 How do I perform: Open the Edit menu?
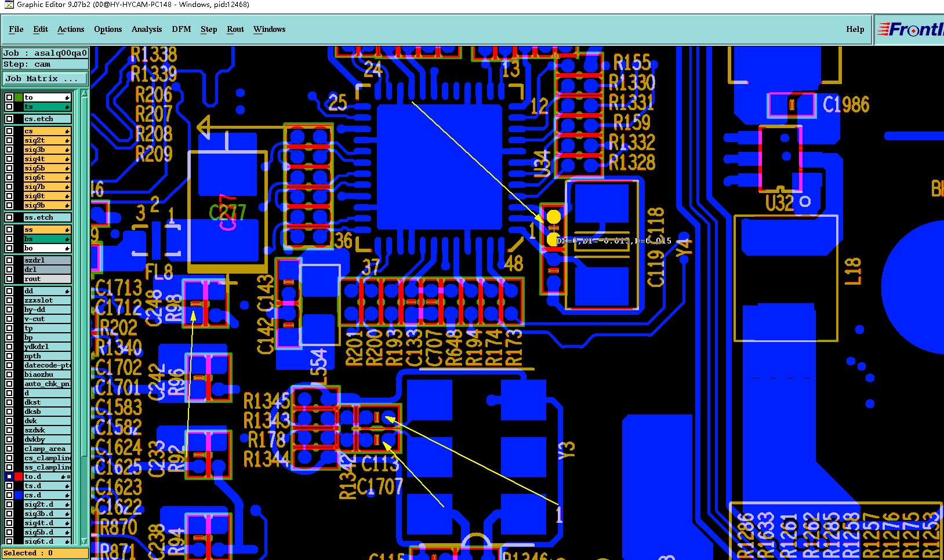(41, 29)
